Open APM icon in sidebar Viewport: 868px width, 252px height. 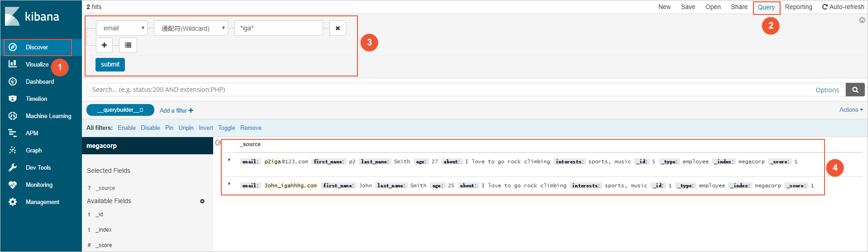click(13, 133)
